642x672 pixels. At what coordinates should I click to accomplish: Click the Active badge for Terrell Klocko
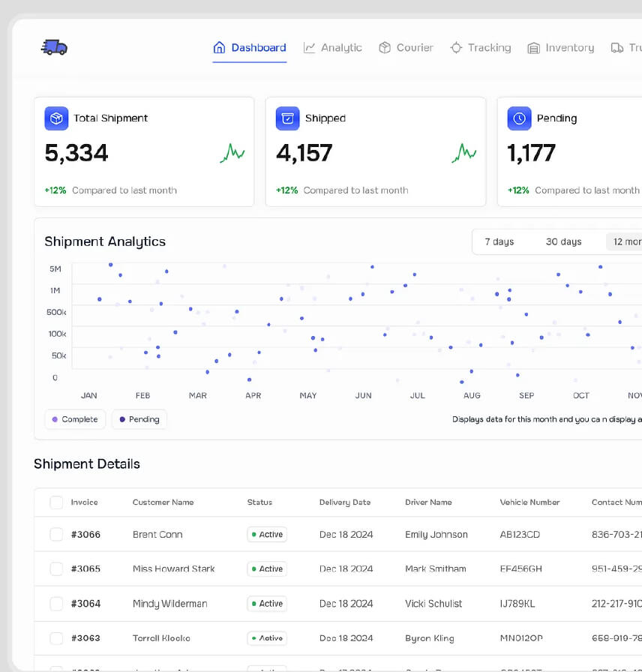(x=267, y=638)
